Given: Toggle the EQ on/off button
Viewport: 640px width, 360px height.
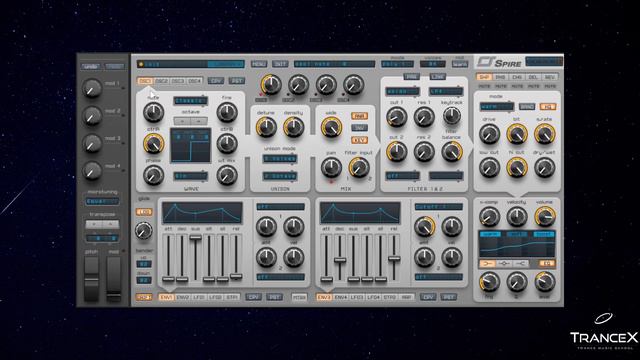Looking at the screenshot, I should (x=547, y=264).
